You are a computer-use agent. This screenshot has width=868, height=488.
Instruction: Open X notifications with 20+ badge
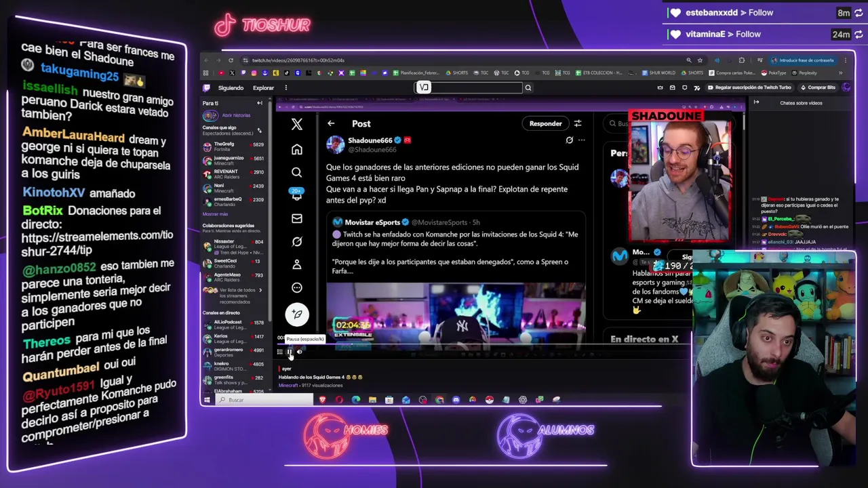click(296, 195)
